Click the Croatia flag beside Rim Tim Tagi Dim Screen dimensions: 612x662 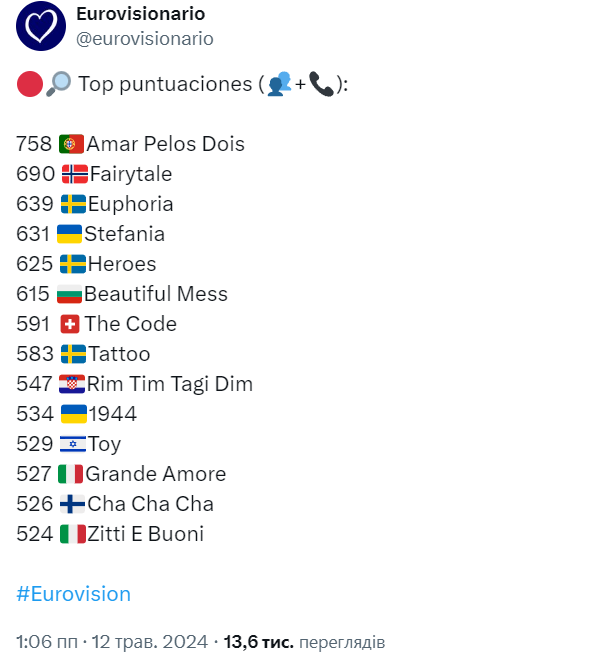pyautogui.click(x=72, y=384)
